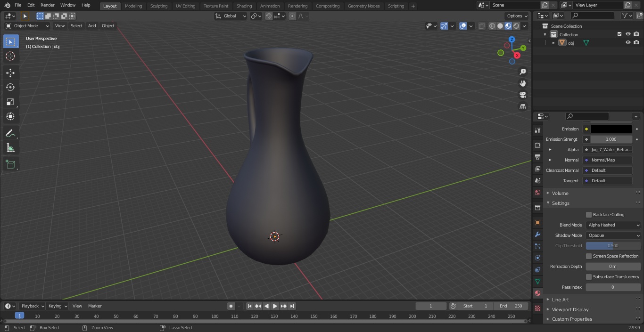Enable Screen Space Refraction checkbox
Image resolution: width=644 pixels, height=332 pixels.
click(589, 256)
